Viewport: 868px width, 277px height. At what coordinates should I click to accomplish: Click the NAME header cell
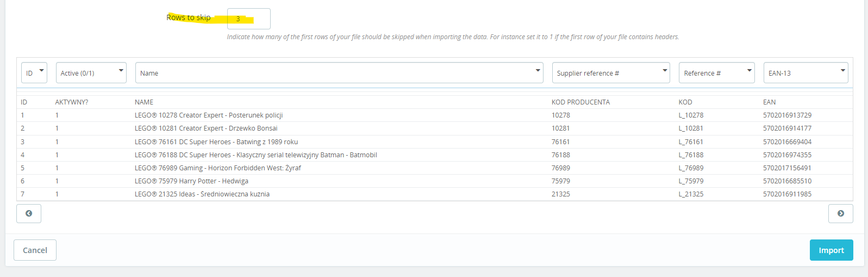tap(144, 102)
